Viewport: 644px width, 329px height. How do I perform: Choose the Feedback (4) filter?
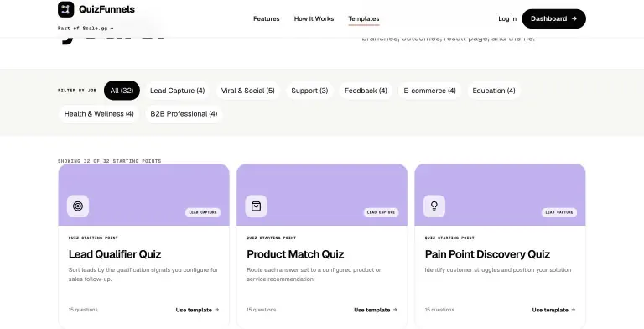click(x=366, y=91)
